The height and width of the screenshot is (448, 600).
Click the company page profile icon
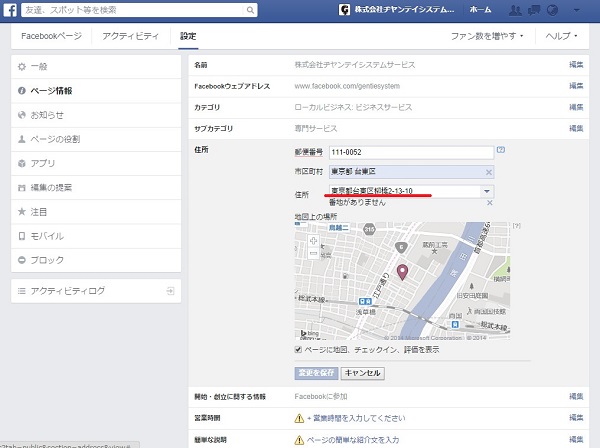tap(344, 10)
